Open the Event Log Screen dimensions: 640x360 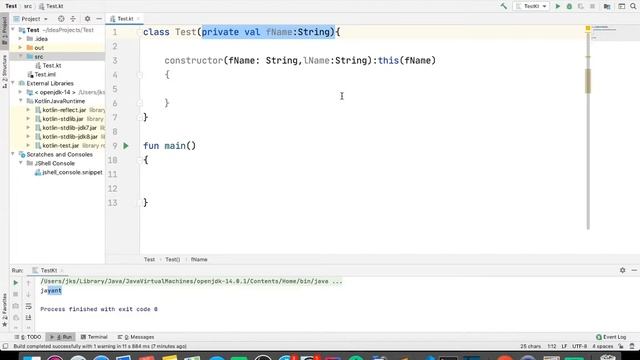(x=611, y=337)
